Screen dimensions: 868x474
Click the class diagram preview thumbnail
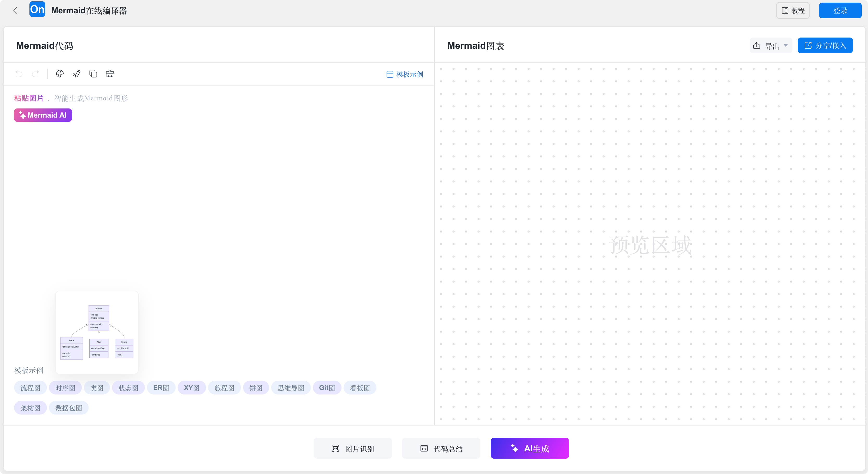[97, 332]
